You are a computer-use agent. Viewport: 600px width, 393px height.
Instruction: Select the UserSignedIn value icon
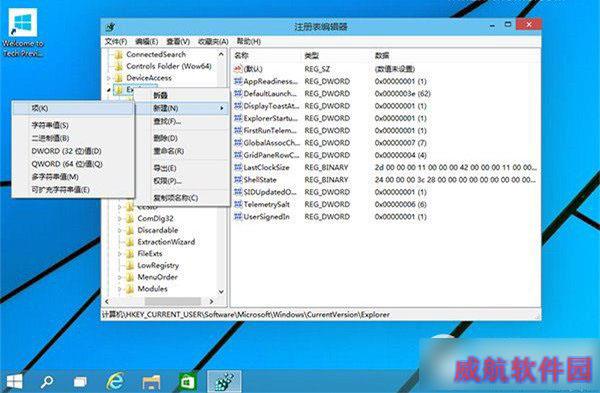[x=238, y=217]
